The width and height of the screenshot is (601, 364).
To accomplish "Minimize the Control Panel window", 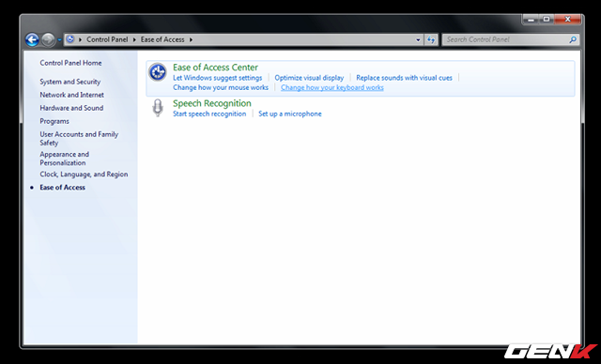I will coord(531,19).
